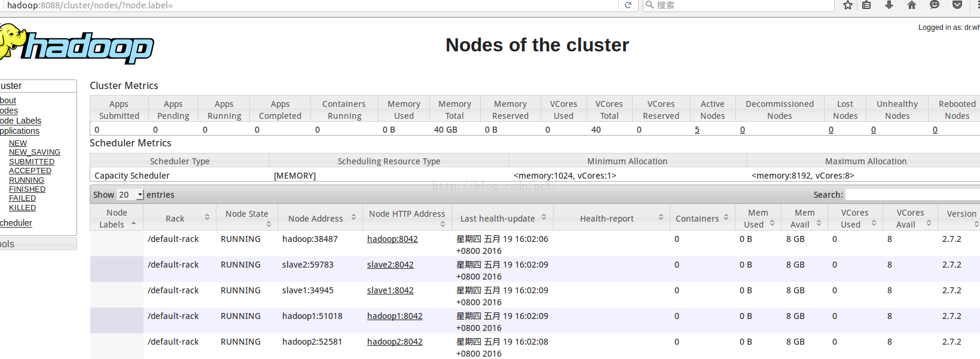Open the About link in the sidebar

[x=8, y=100]
